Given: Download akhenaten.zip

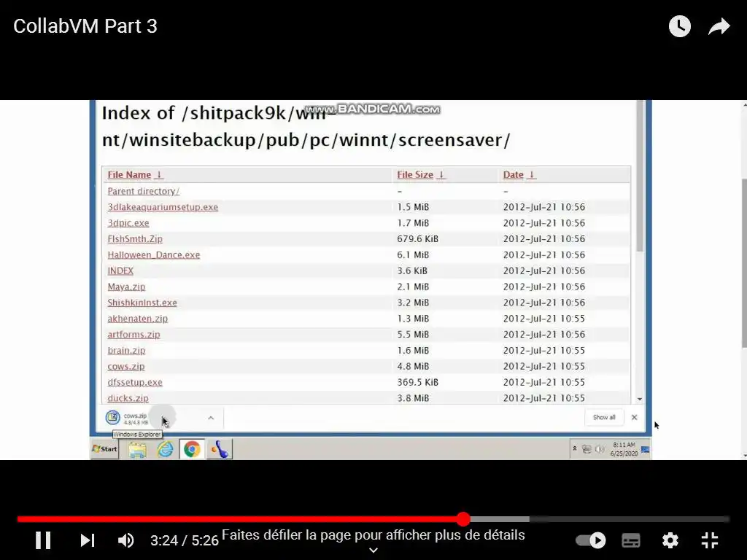Looking at the screenshot, I should click(138, 319).
